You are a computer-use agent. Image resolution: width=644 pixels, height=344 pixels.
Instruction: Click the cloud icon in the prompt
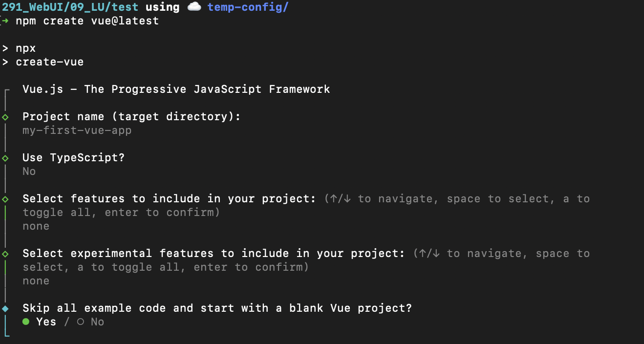click(194, 7)
